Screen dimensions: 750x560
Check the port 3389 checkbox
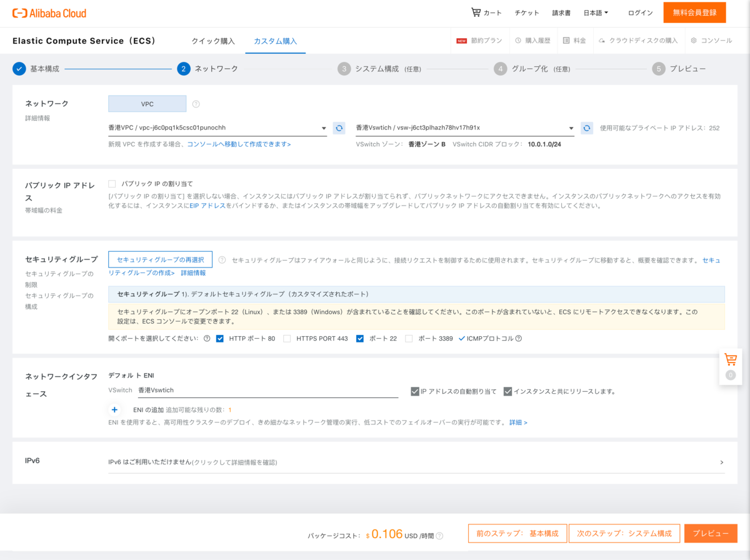click(409, 339)
